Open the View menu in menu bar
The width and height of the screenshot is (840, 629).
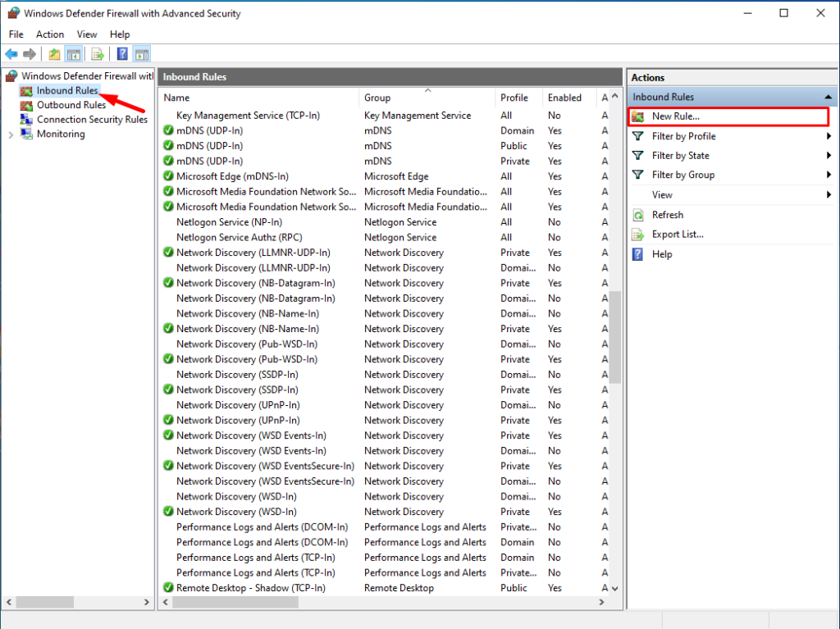(87, 34)
